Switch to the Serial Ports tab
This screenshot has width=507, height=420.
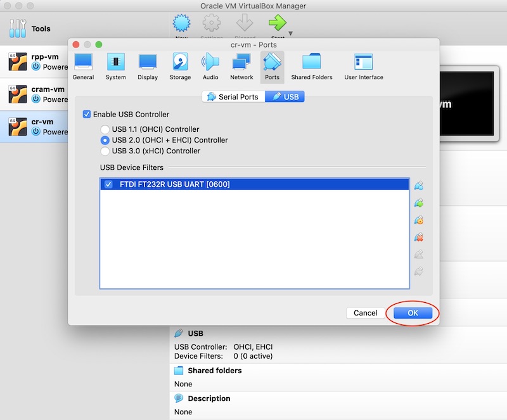click(x=233, y=97)
